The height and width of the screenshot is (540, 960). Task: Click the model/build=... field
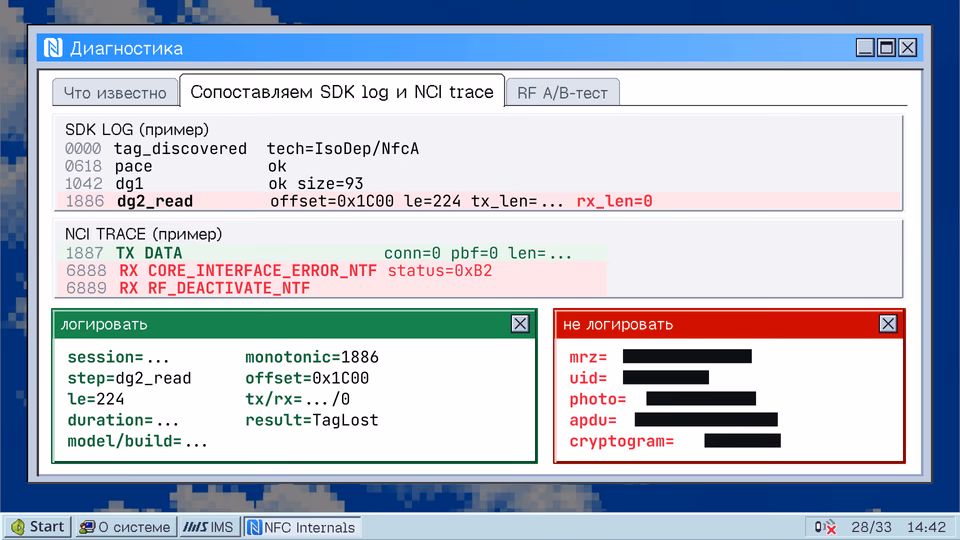(137, 441)
